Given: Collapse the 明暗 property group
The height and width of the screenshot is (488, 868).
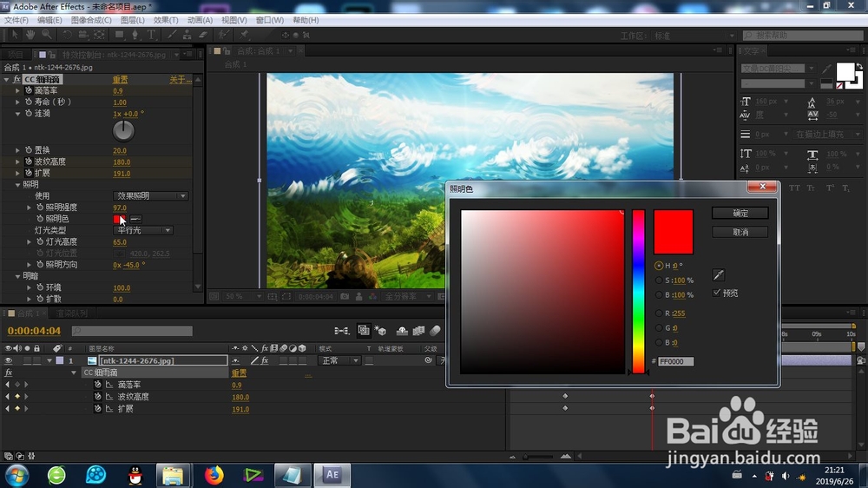Looking at the screenshot, I should [17, 276].
